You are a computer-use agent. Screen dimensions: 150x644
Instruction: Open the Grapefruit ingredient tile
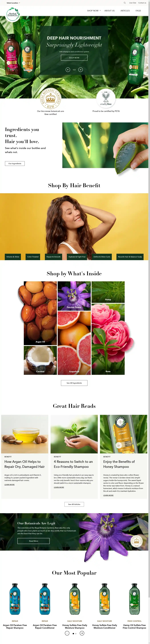point(74,343)
